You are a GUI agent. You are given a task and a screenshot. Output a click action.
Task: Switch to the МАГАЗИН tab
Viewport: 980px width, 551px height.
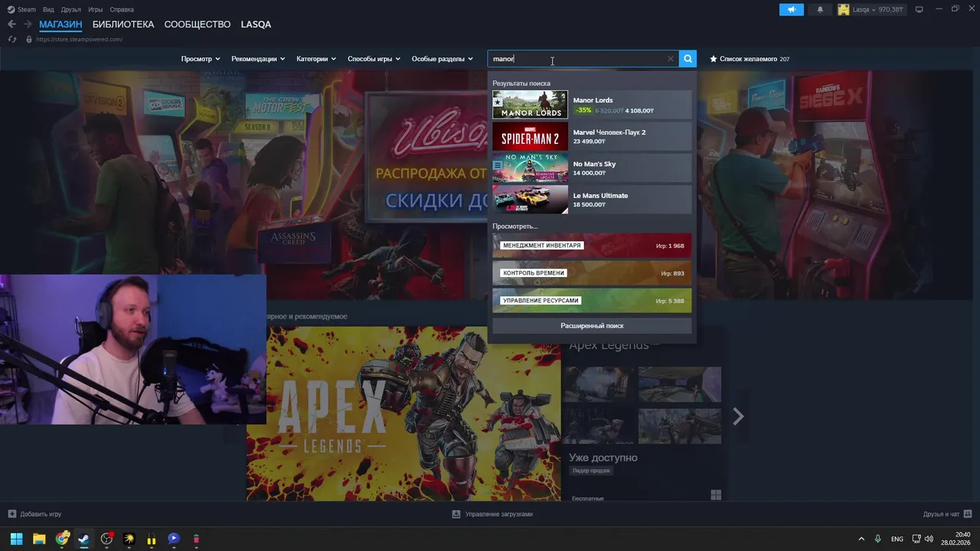click(60, 24)
